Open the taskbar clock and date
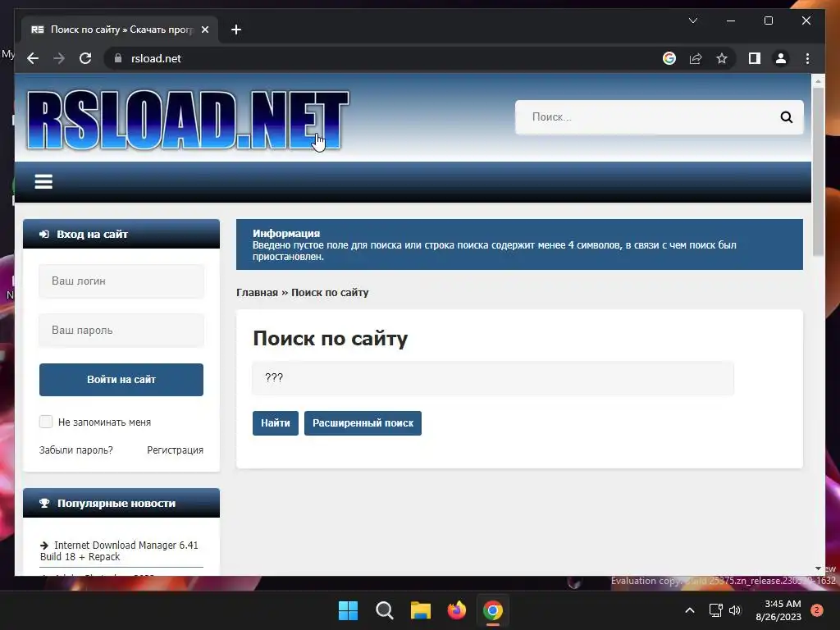Viewport: 840px width, 630px height. coord(778,610)
